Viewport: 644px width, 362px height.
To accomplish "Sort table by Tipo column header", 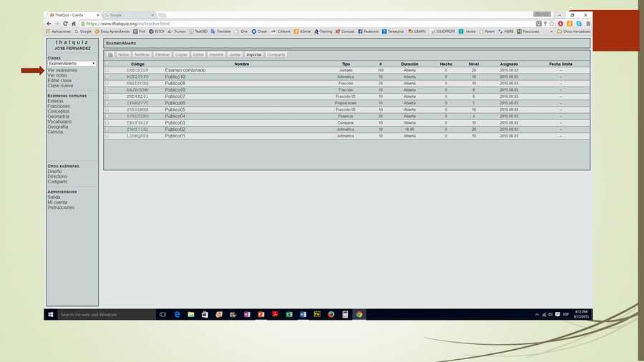I will pos(346,64).
